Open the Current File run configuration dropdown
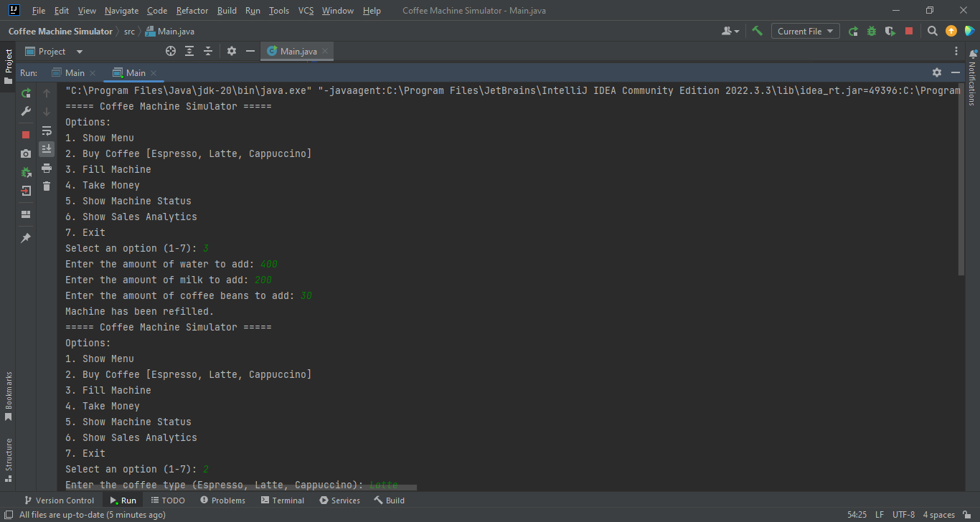 [805, 31]
